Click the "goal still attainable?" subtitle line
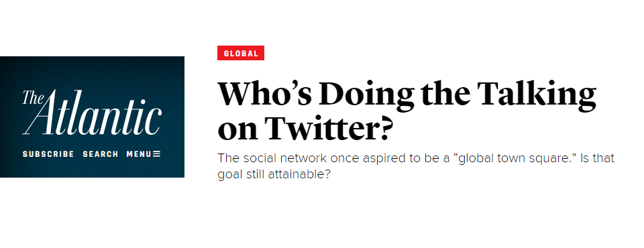Image resolution: width=644 pixels, height=248 pixels. pos(274,175)
